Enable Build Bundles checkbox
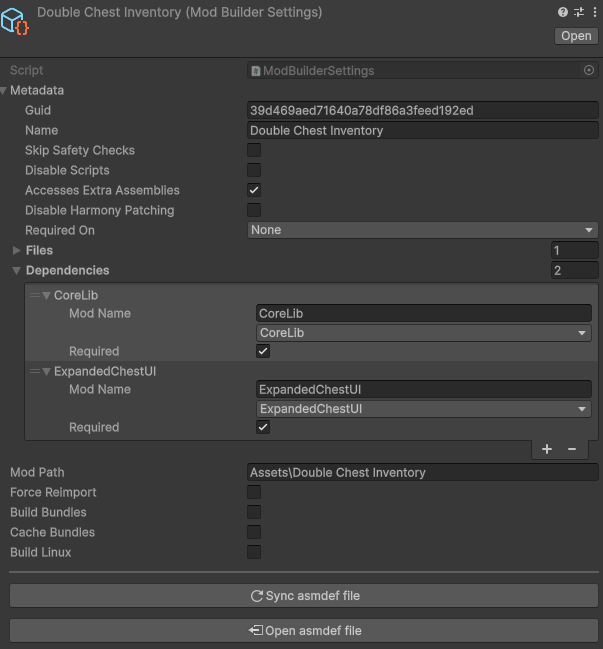The width and height of the screenshot is (603, 649). [x=254, y=512]
